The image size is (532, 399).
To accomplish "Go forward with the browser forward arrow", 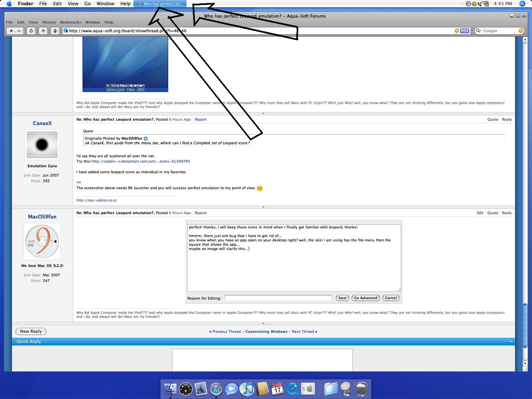I will pos(20,31).
